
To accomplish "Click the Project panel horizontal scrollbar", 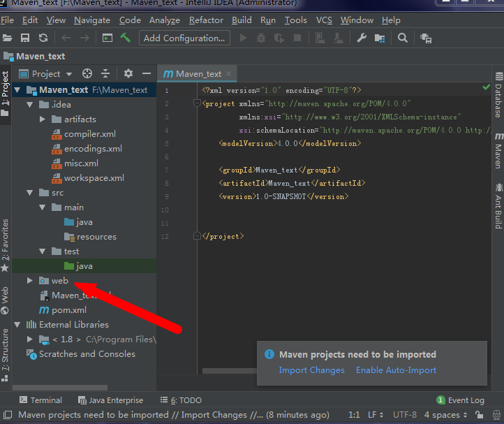I will (x=60, y=388).
